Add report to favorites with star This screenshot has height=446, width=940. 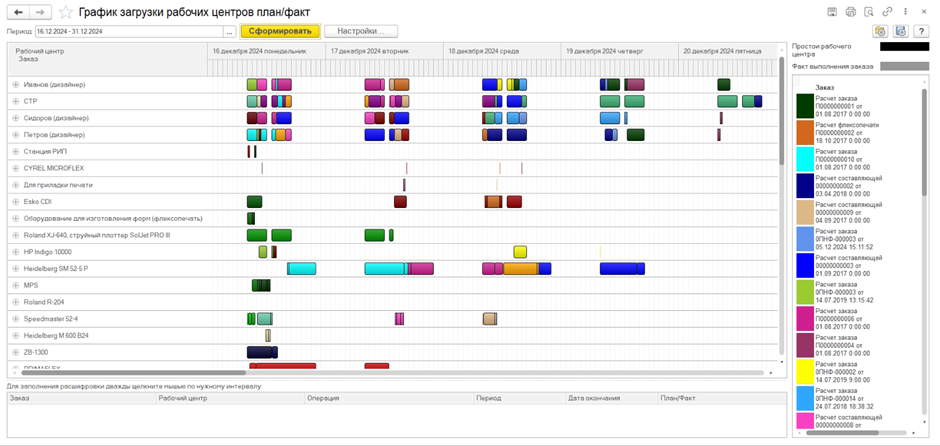tap(65, 12)
